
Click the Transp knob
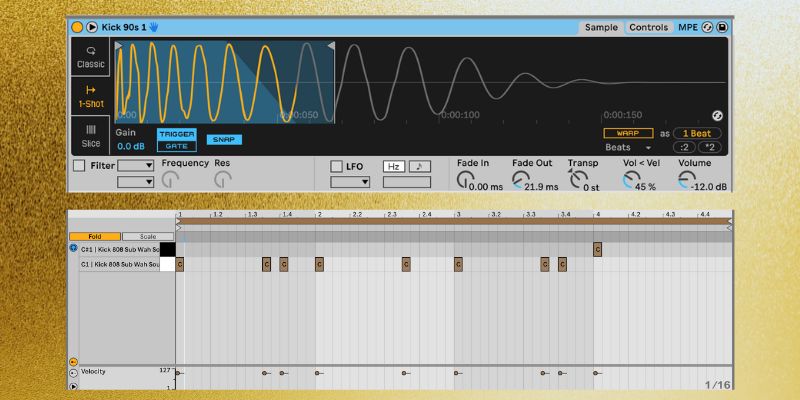click(x=578, y=179)
